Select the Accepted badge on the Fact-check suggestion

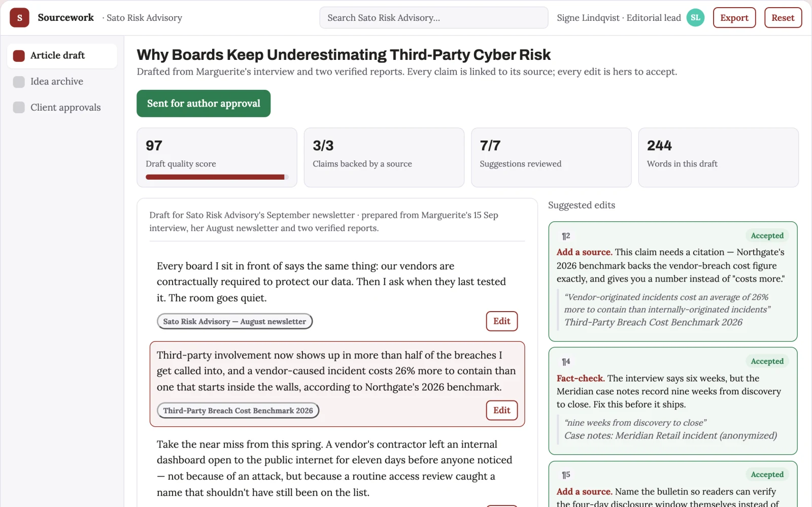[767, 361]
